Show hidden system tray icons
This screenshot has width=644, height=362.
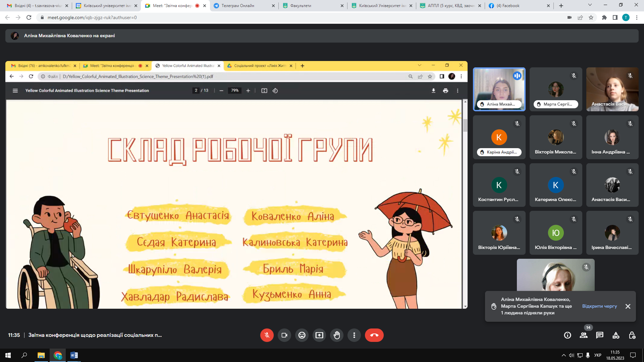(x=563, y=355)
